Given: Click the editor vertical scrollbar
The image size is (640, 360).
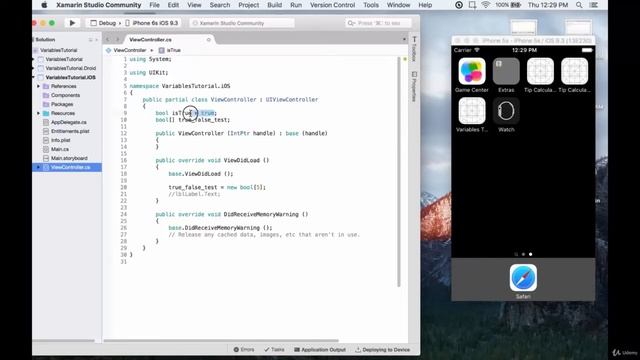Looking at the screenshot, I should pos(399,171).
